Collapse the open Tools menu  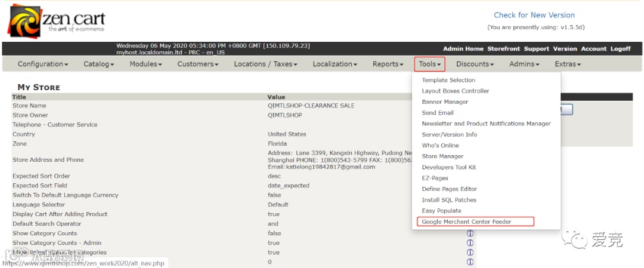(x=429, y=64)
